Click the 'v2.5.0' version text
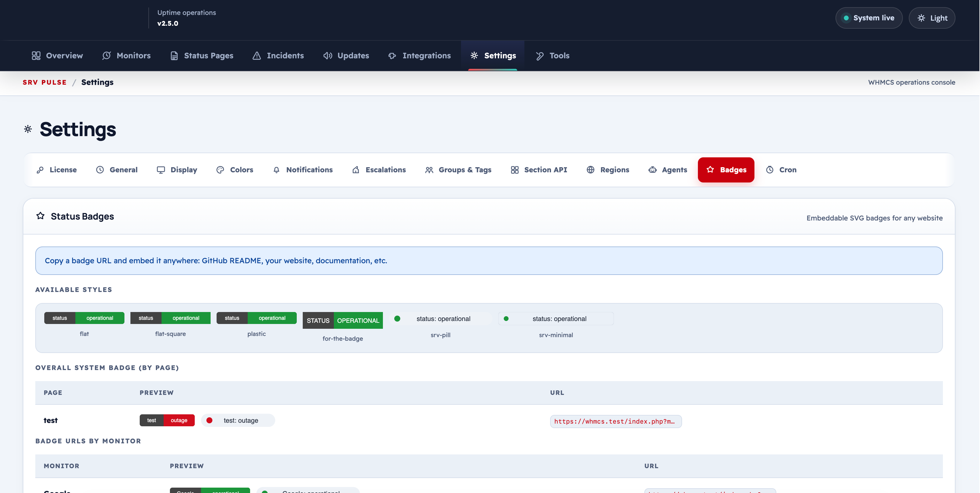Screen dimensions: 980x493 168,23
